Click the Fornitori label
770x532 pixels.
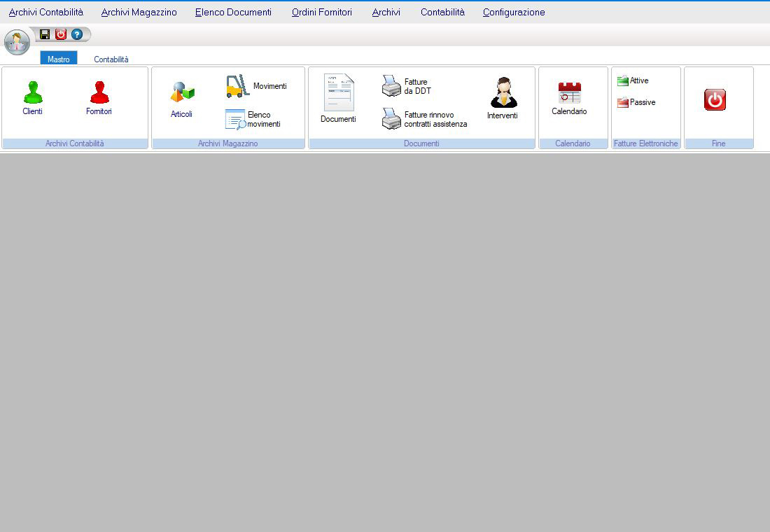point(99,111)
